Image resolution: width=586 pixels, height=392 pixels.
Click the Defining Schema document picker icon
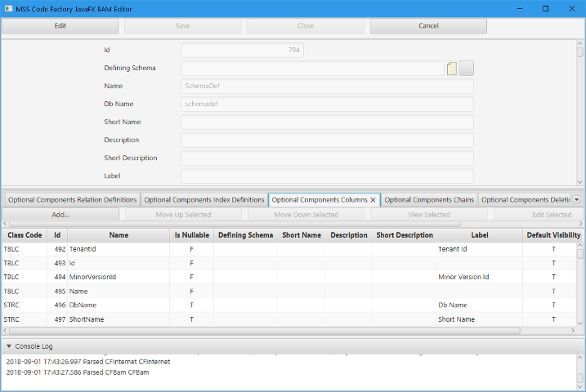(x=452, y=69)
